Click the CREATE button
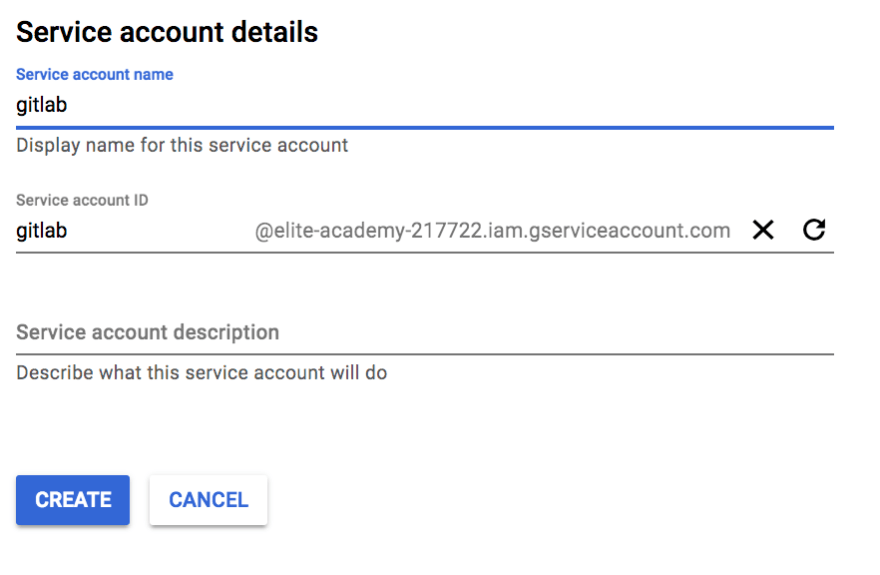 tap(73, 500)
